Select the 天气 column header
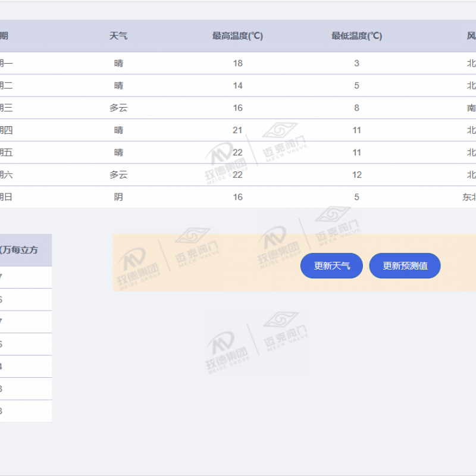 (118, 36)
